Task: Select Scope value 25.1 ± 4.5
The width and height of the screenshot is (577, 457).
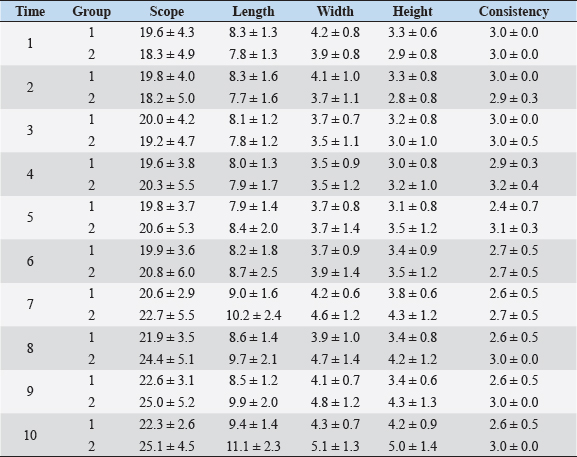Action: (x=167, y=446)
